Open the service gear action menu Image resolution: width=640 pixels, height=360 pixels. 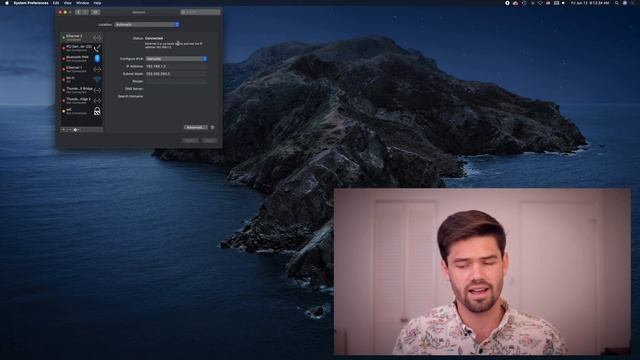(76, 130)
